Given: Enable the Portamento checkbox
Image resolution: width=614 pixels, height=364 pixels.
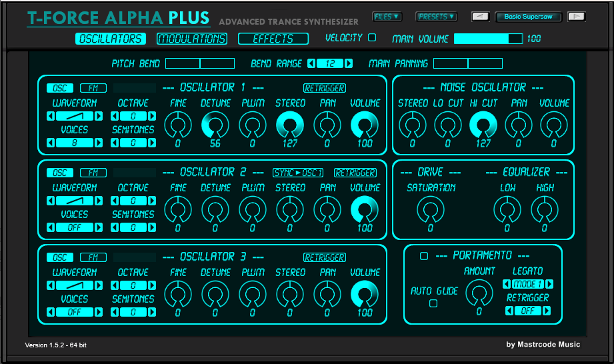Looking at the screenshot, I should [x=424, y=256].
